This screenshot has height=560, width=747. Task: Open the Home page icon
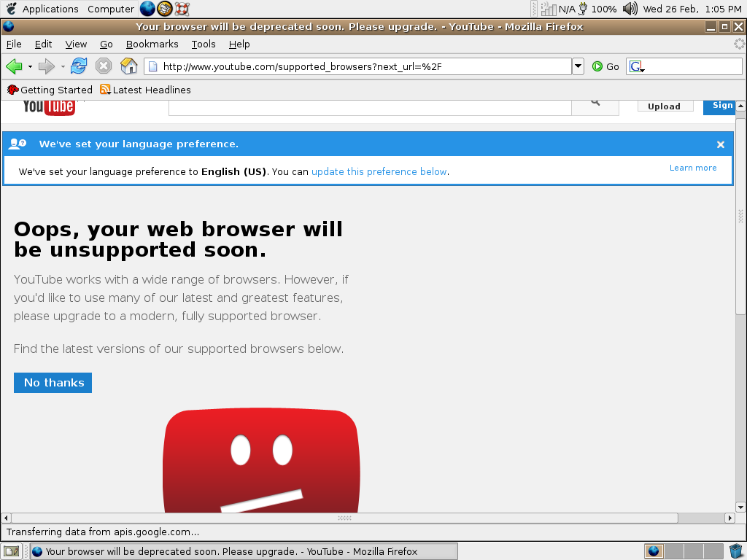coord(128,66)
